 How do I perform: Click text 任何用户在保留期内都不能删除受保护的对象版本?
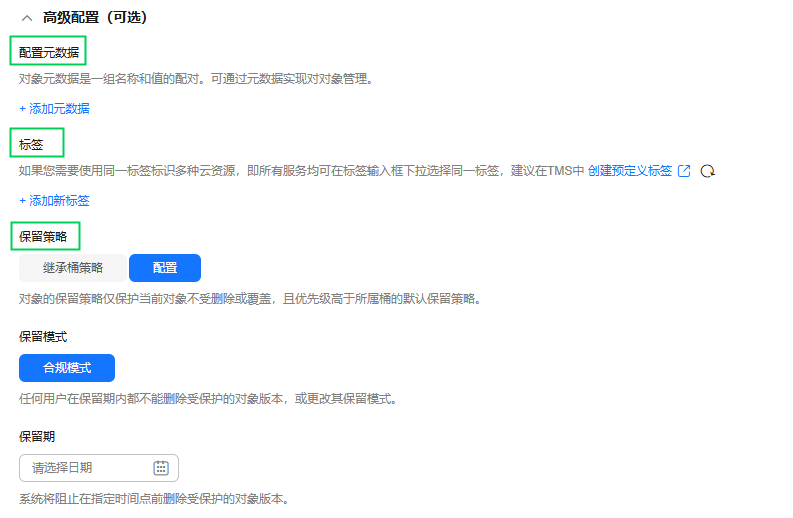151,399
